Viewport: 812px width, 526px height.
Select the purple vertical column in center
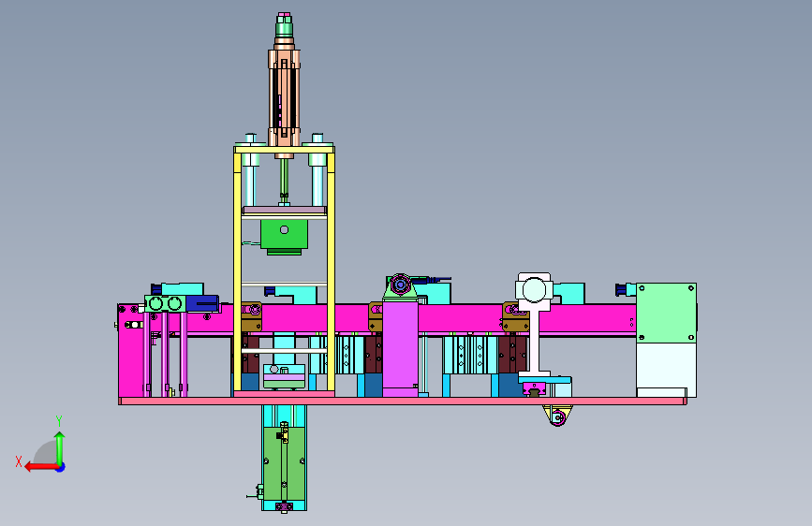point(400,348)
